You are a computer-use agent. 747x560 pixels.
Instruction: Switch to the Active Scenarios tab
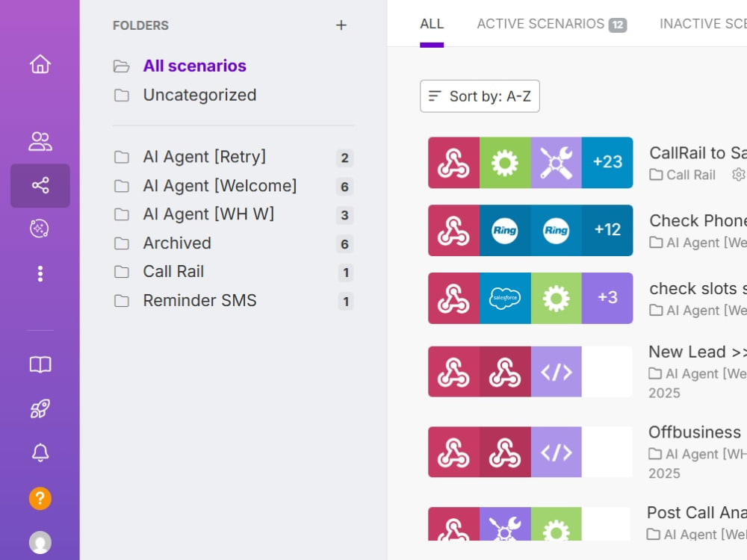tap(552, 24)
